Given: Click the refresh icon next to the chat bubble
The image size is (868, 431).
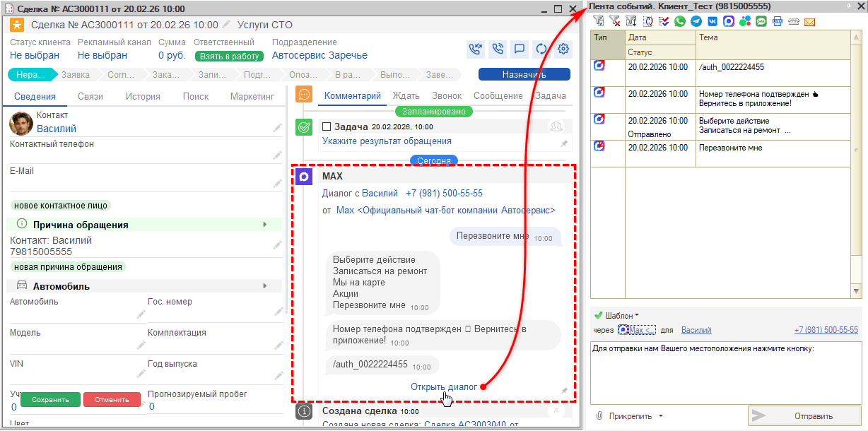Looking at the screenshot, I should pos(540,49).
